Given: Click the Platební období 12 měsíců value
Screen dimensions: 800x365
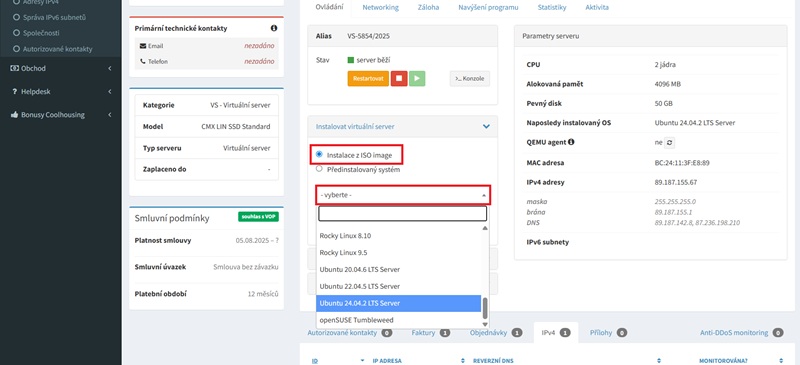Looking at the screenshot, I should (x=263, y=294).
